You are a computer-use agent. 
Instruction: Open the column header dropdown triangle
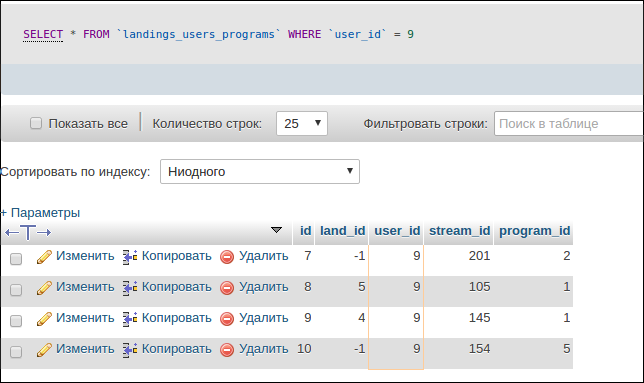coord(276,230)
